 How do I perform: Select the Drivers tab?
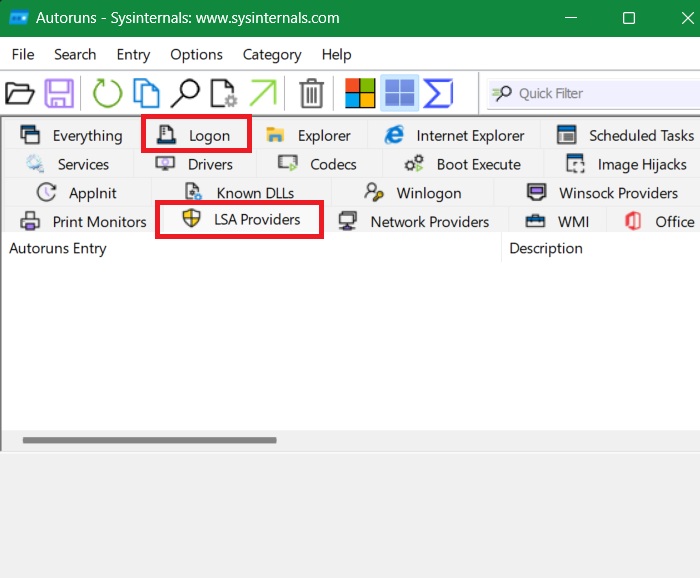(195, 164)
